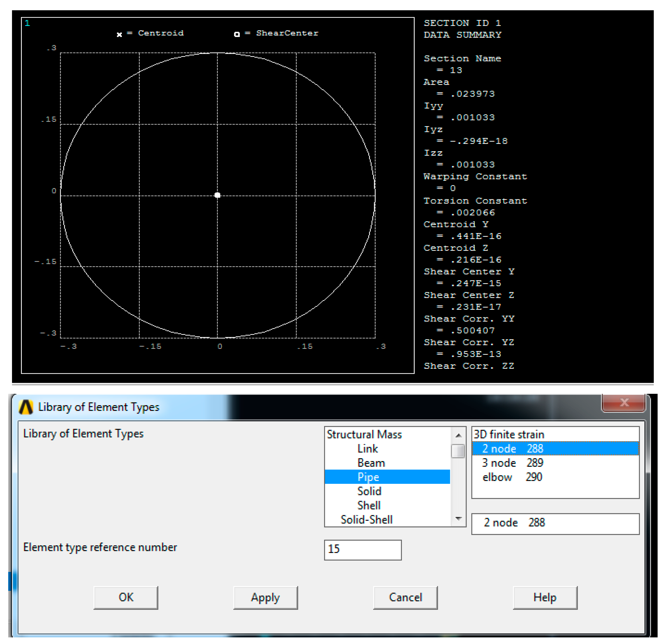Choose elbow 290 element type
Screen dimensions: 671x644
pos(512,477)
